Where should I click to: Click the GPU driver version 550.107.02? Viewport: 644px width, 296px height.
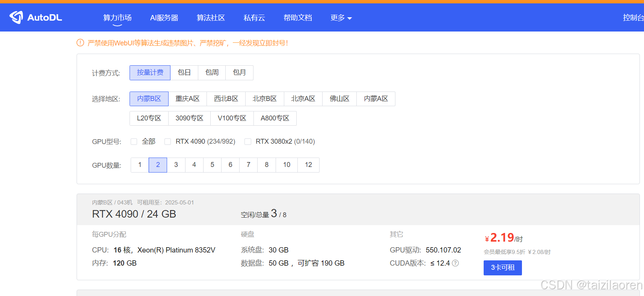click(x=443, y=250)
